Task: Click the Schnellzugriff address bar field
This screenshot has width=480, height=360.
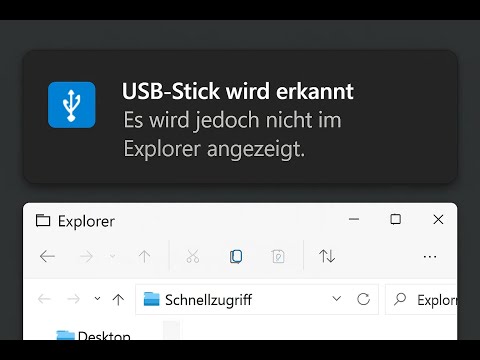Action: (x=257, y=299)
